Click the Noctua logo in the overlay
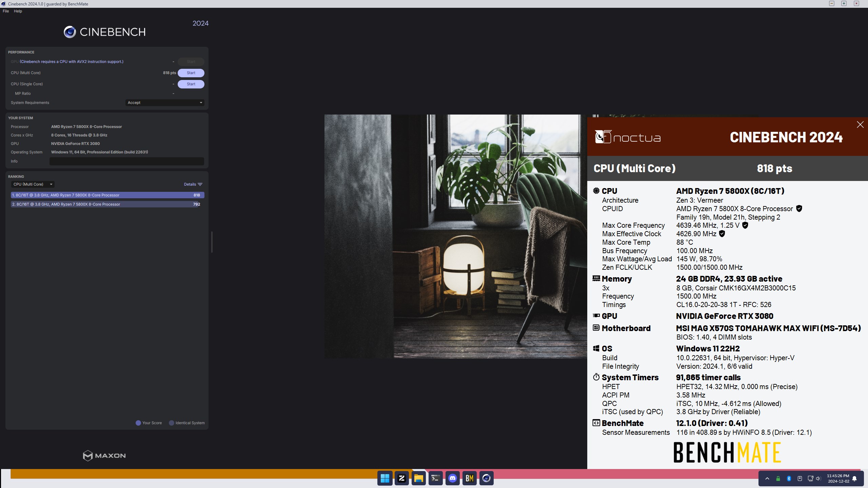Image resolution: width=868 pixels, height=488 pixels. 628,137
